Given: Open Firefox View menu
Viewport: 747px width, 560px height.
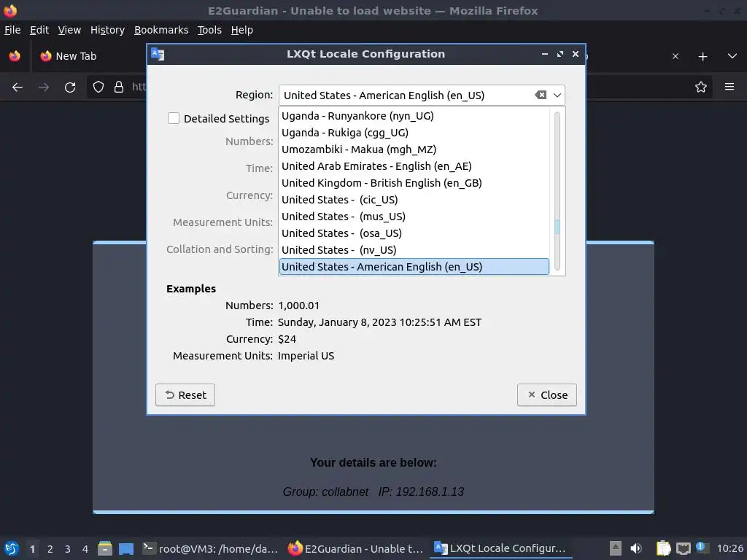Looking at the screenshot, I should 69,30.
